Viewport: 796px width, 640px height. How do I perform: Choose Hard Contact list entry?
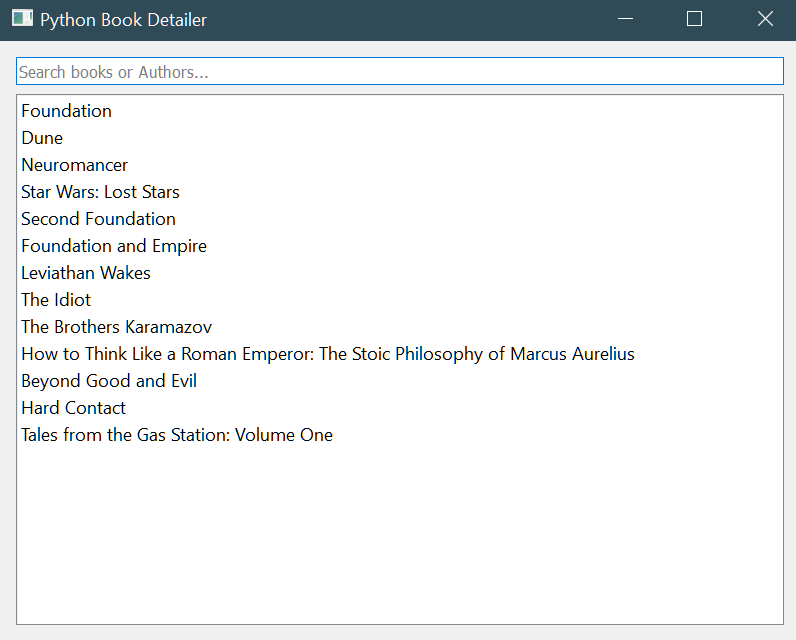pos(73,408)
